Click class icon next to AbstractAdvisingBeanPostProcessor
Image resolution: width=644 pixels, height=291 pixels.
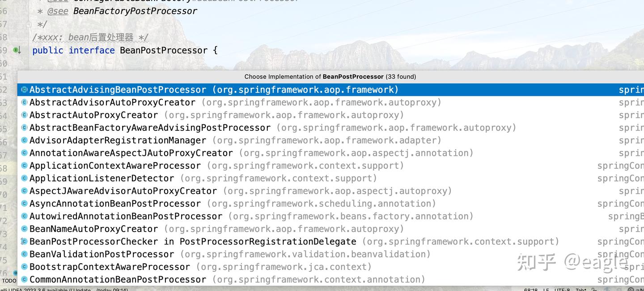click(x=24, y=90)
